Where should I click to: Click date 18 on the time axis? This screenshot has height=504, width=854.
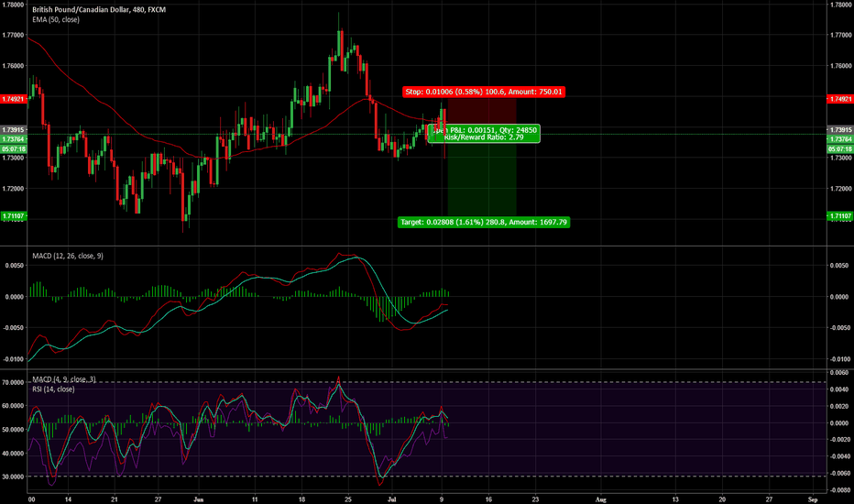pos(301,499)
